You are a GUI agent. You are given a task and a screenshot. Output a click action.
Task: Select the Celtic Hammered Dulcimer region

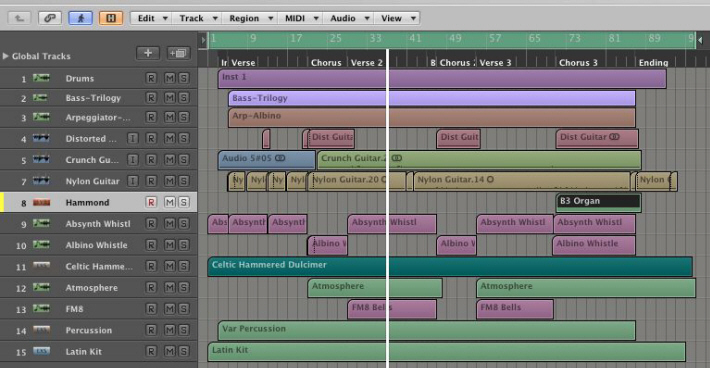(450, 266)
